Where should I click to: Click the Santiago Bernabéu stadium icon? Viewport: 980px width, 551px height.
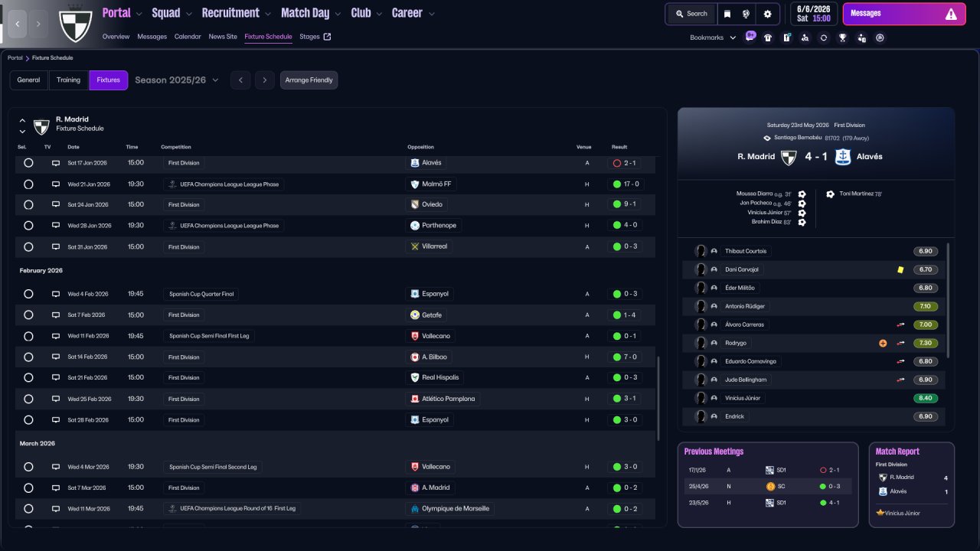point(767,138)
